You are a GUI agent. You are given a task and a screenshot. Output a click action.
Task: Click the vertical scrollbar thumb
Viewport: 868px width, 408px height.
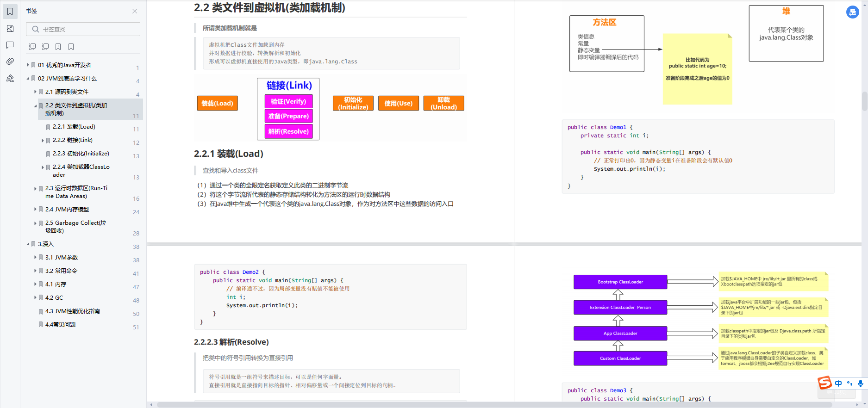pos(864,101)
